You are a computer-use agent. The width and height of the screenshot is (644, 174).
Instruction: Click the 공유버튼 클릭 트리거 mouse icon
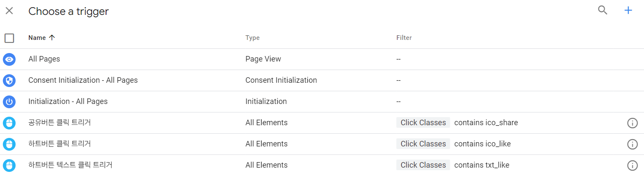(x=9, y=123)
